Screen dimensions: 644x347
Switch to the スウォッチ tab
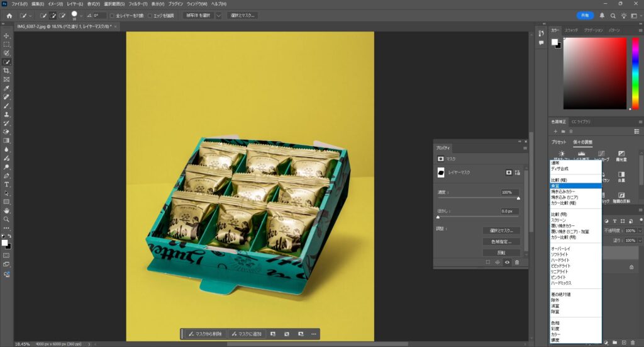571,30
